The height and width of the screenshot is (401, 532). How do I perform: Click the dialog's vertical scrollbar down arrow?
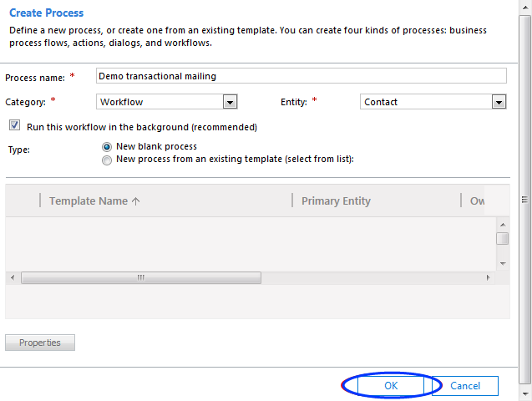[525, 393]
